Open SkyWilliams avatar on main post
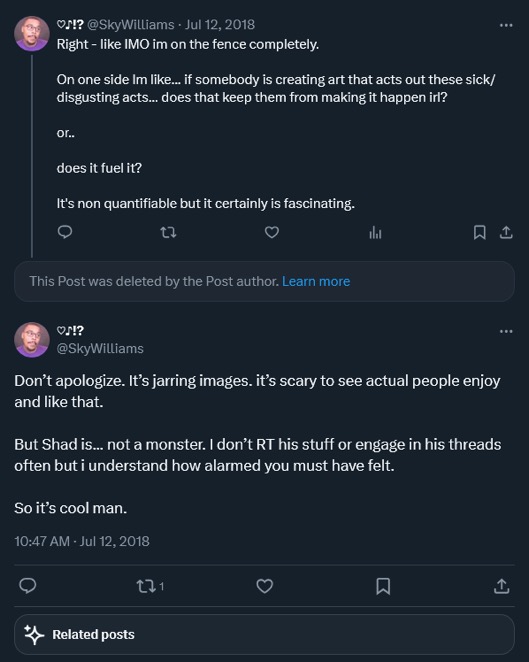The image size is (529, 662). pos(32,340)
